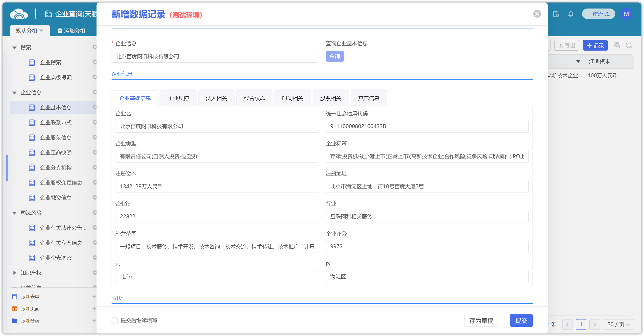Click plus icon next to 添加页面
The height and width of the screenshot is (336, 644).
94,309
